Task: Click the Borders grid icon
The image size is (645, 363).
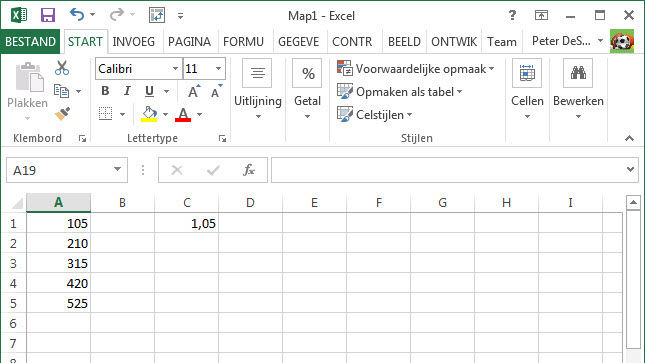Action: click(x=105, y=114)
